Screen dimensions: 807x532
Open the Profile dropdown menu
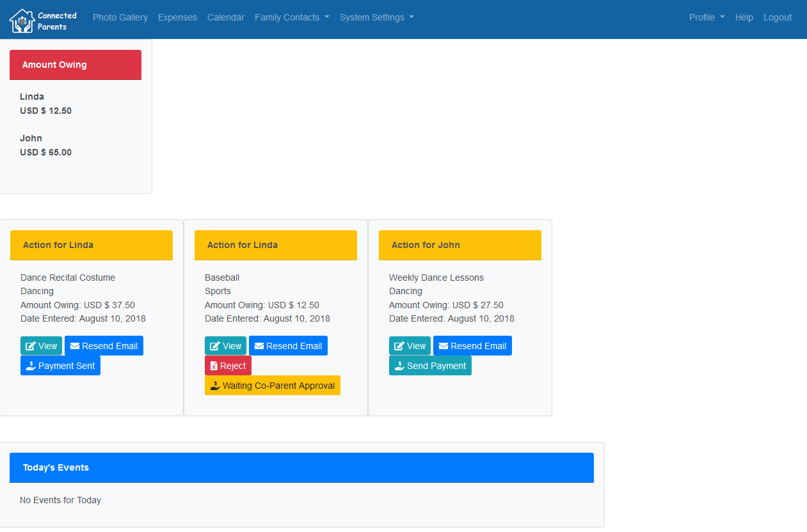(707, 17)
